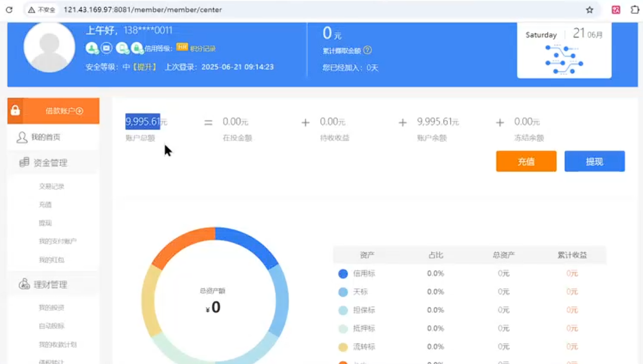Click the real-name verification person badge

click(x=92, y=48)
